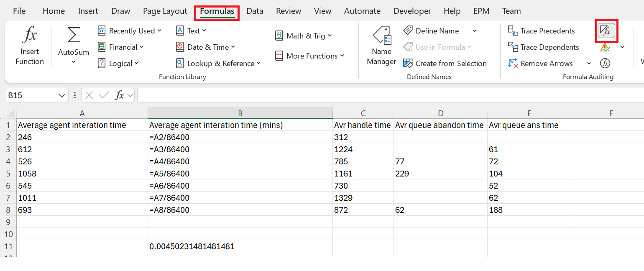Select cell with value 229
The image size is (644, 271).
click(440, 174)
